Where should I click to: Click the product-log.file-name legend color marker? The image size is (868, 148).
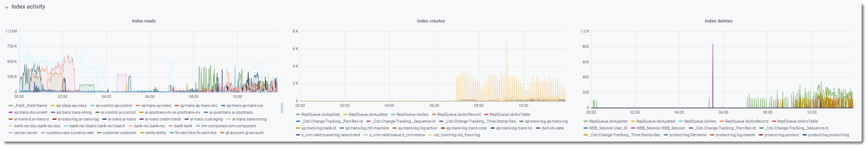(x=666, y=135)
